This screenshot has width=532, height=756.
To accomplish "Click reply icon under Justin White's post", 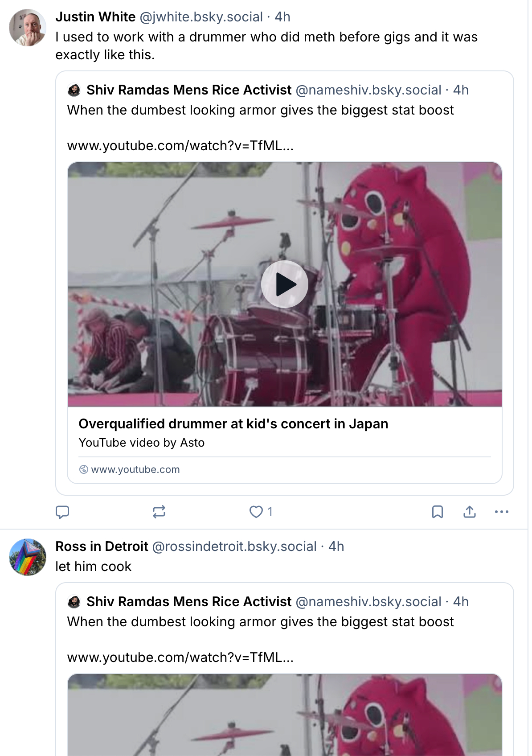I will click(62, 512).
